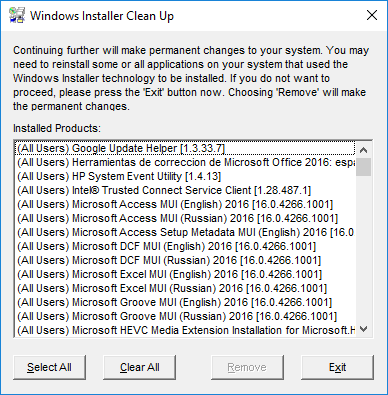Select Microsoft Access MUI (Russian) 2016
The width and height of the screenshot is (388, 395).
point(185,218)
